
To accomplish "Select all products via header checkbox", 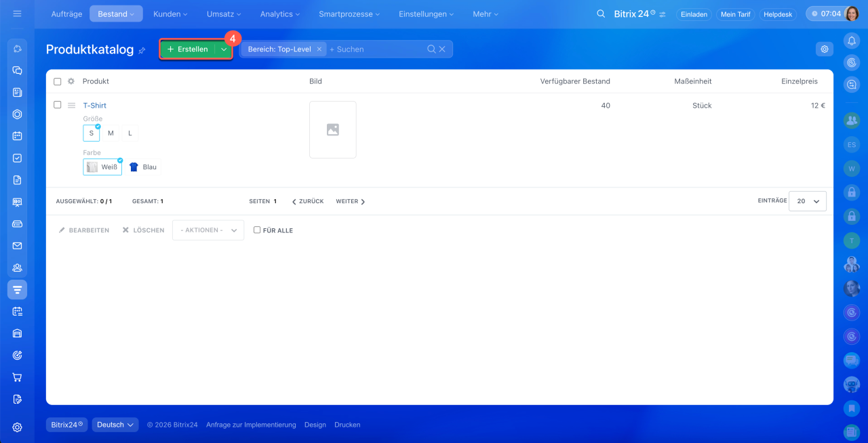I will (x=58, y=81).
